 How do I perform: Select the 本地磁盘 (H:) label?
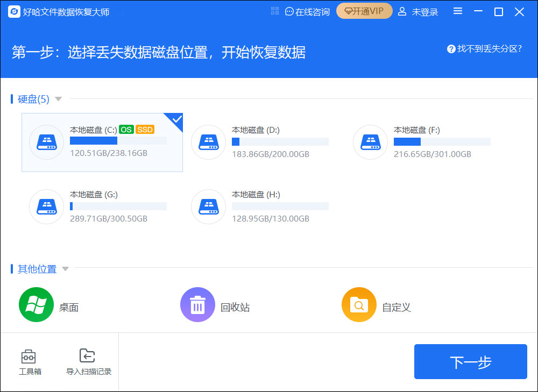(256, 195)
